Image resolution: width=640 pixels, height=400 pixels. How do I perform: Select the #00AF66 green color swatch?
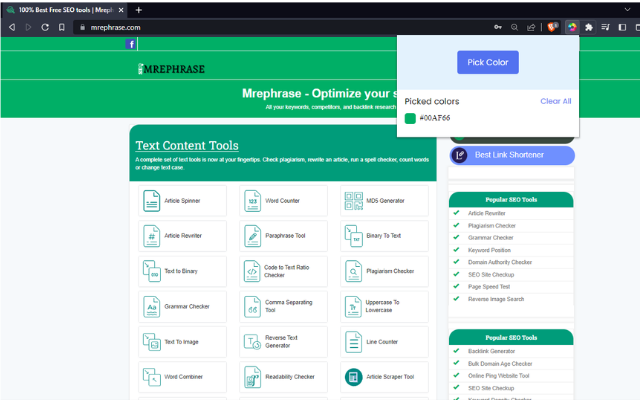click(x=410, y=118)
